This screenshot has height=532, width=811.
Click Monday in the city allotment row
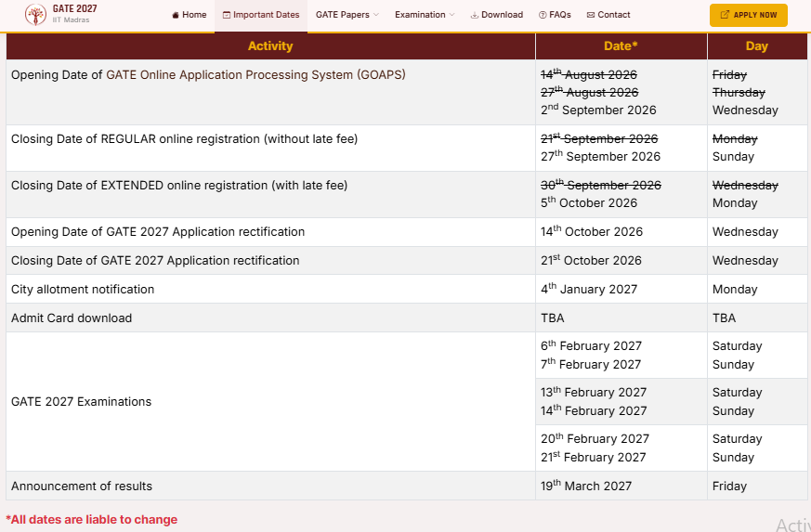(735, 290)
